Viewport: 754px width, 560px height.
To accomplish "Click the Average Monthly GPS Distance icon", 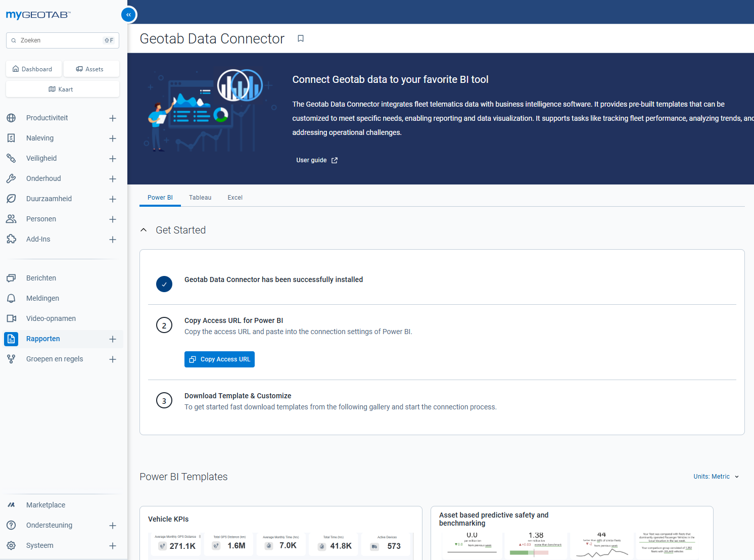I will click(162, 546).
